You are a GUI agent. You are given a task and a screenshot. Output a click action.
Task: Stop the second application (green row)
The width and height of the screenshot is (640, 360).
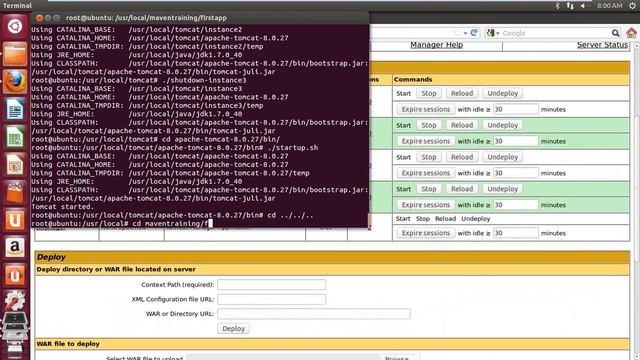429,125
